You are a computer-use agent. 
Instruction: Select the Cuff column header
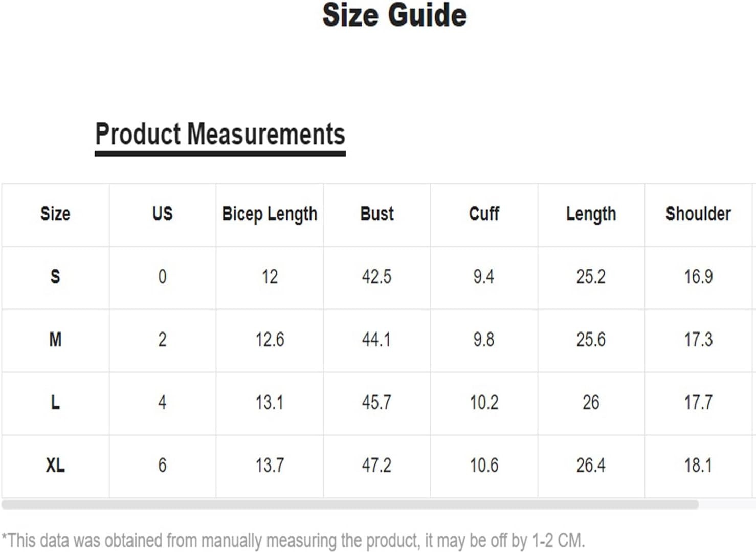(484, 214)
